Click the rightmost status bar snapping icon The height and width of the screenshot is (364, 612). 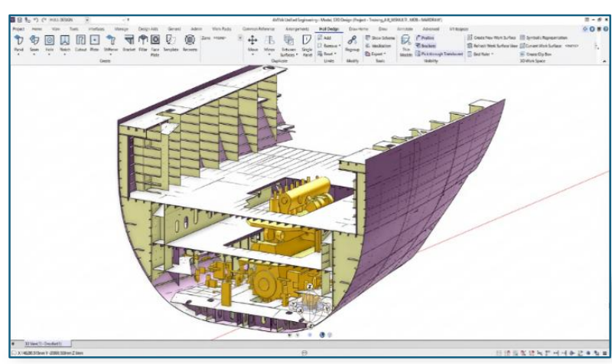coord(604,353)
